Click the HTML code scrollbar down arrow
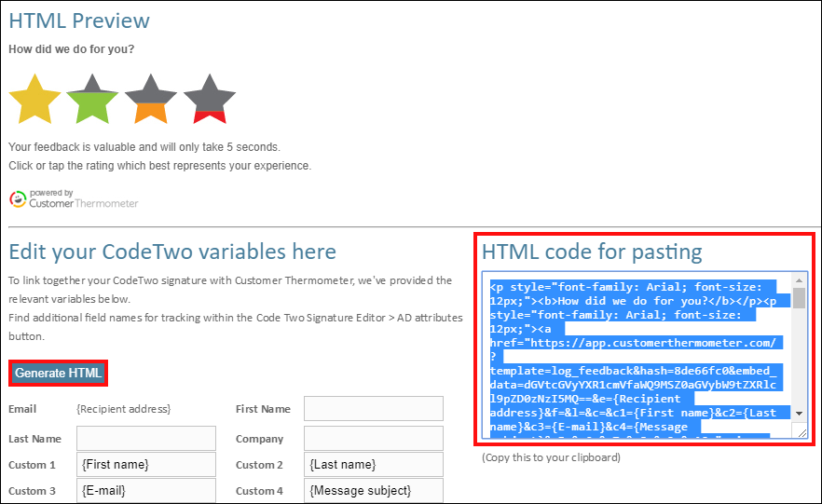The height and width of the screenshot is (504, 822). [x=800, y=414]
